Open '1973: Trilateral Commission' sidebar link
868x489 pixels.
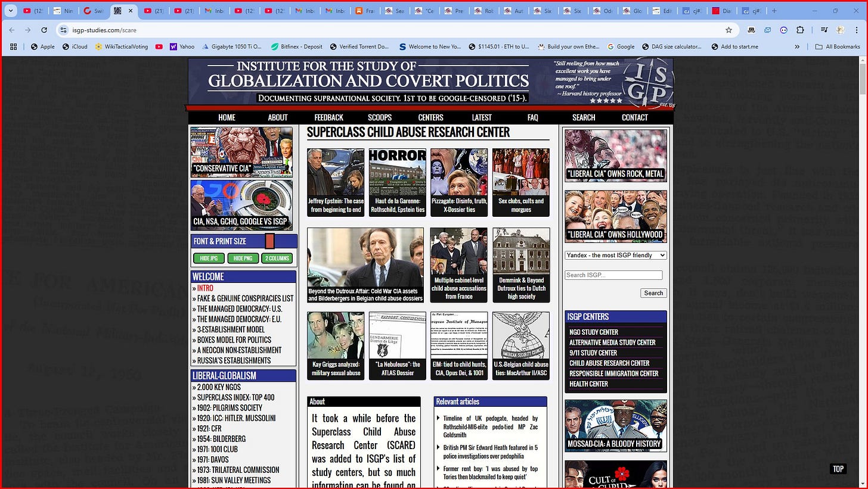click(238, 470)
